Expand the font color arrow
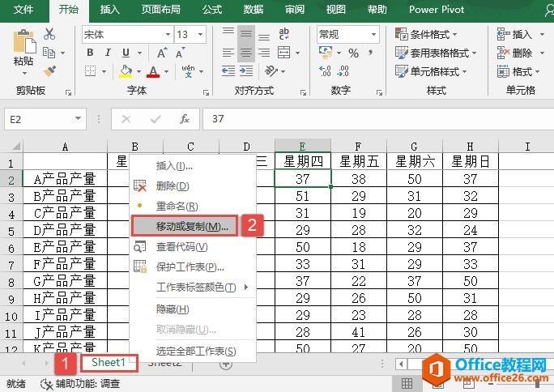Image resolution: width=554 pixels, height=392 pixels. 166,71
